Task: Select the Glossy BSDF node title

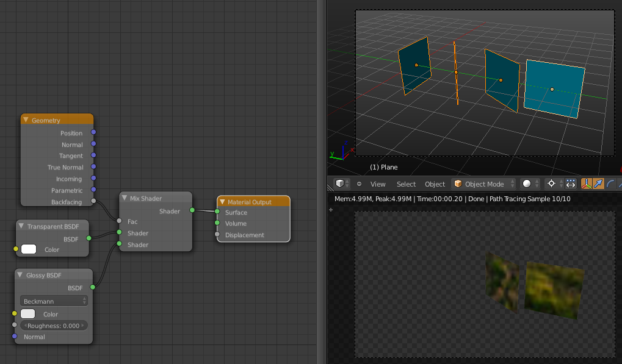Action: point(43,275)
